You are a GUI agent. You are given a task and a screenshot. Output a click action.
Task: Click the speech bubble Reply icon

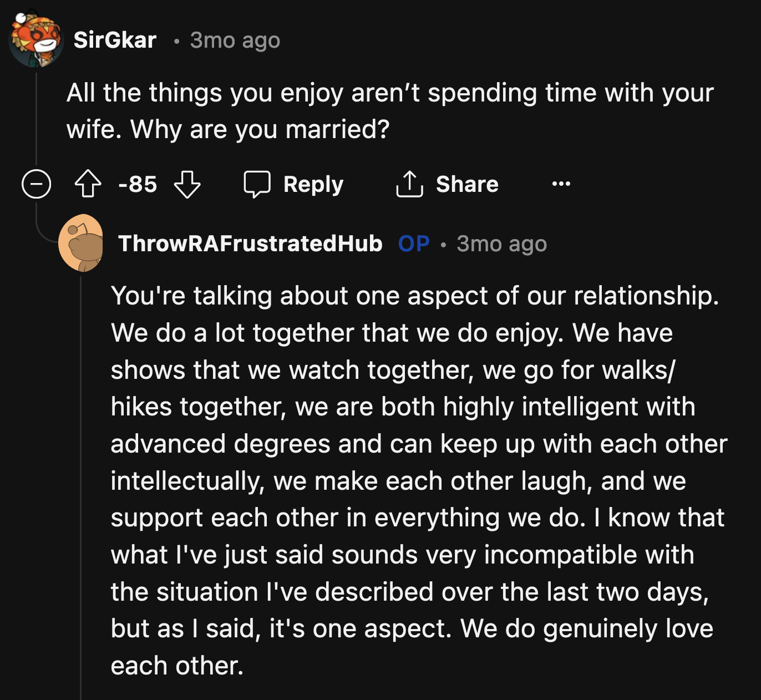point(258,184)
